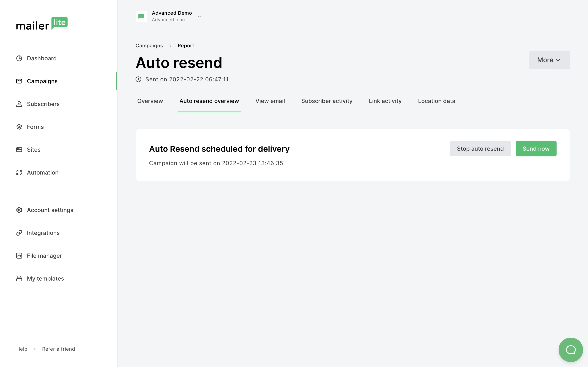This screenshot has height=367, width=588.
Task: Open the live chat bubble
Action: (x=570, y=349)
